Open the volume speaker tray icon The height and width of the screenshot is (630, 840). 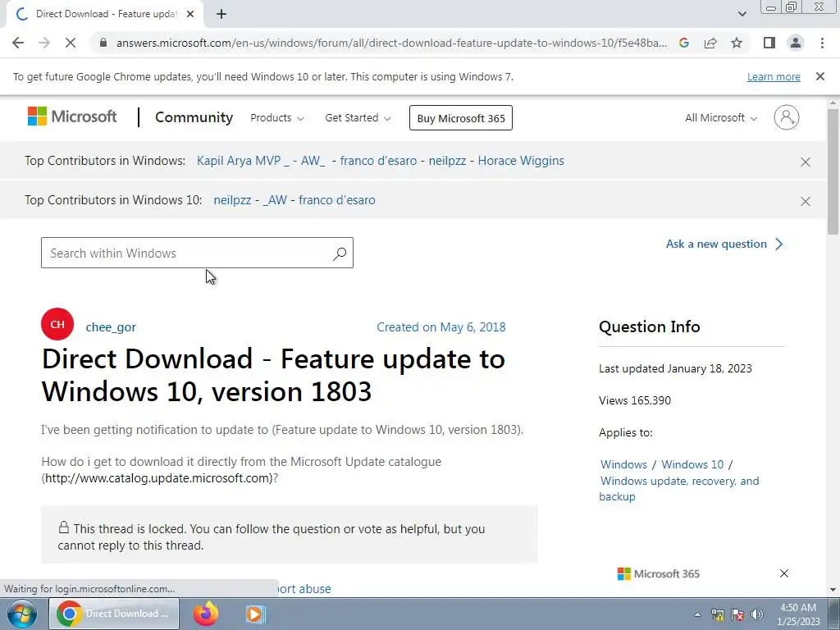coord(757,614)
